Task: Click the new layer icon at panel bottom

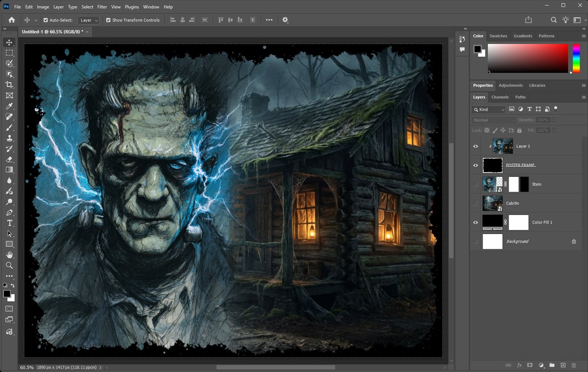Action: point(563,365)
